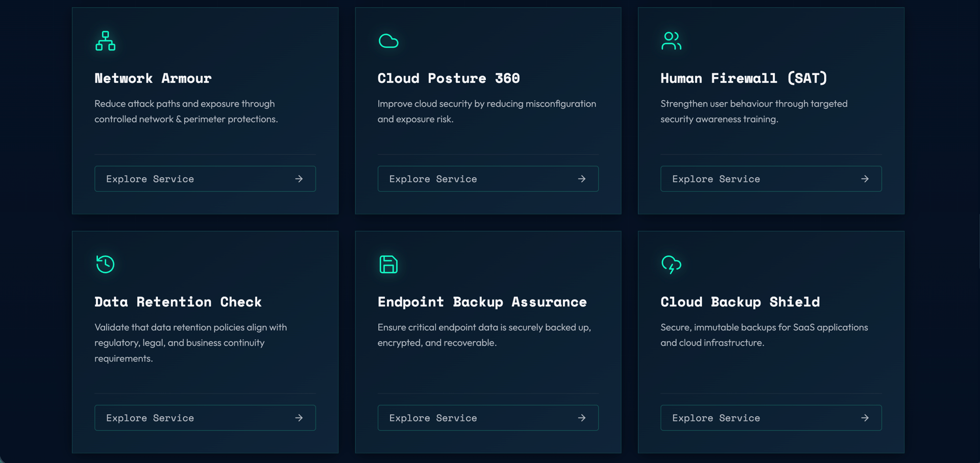Image resolution: width=980 pixels, height=463 pixels.
Task: Explore the Cloud Backup Shield service
Action: [x=771, y=418]
